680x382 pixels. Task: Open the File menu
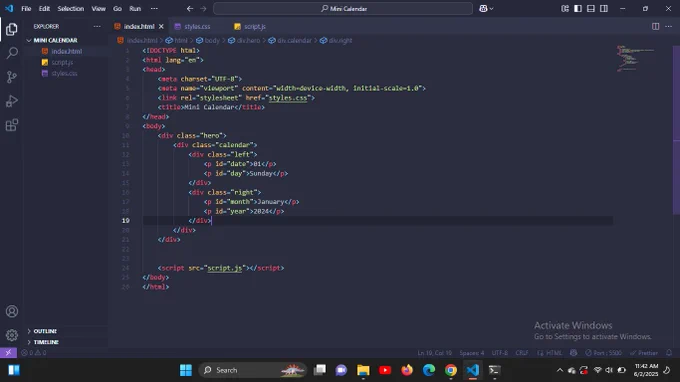[26, 8]
